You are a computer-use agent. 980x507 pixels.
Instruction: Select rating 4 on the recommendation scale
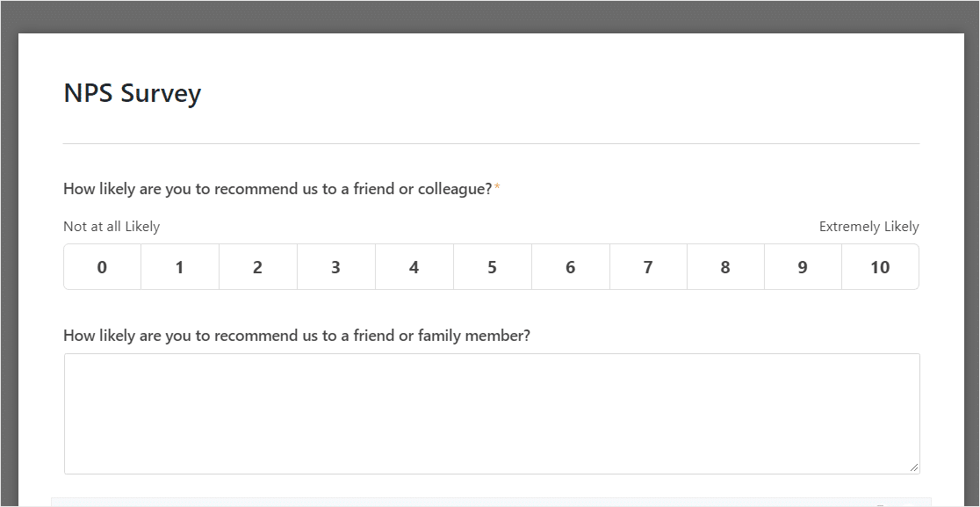[x=414, y=267]
